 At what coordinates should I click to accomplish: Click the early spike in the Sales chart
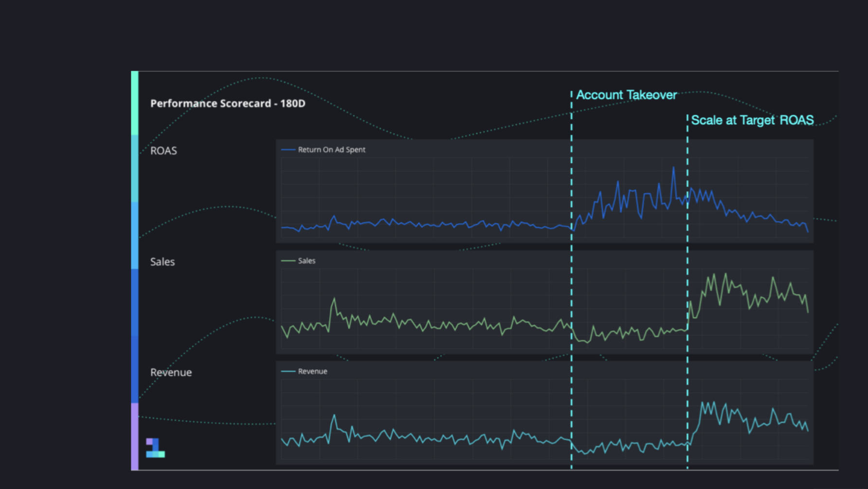334,299
